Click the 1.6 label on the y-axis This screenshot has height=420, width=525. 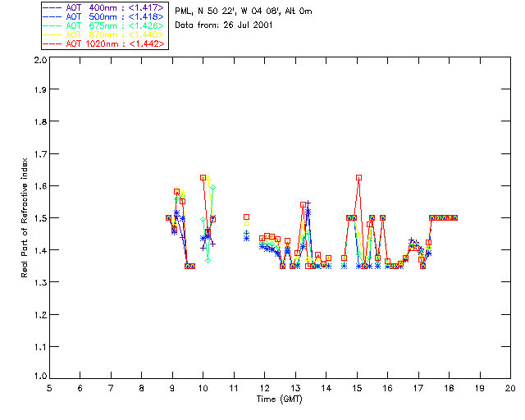click(x=40, y=186)
